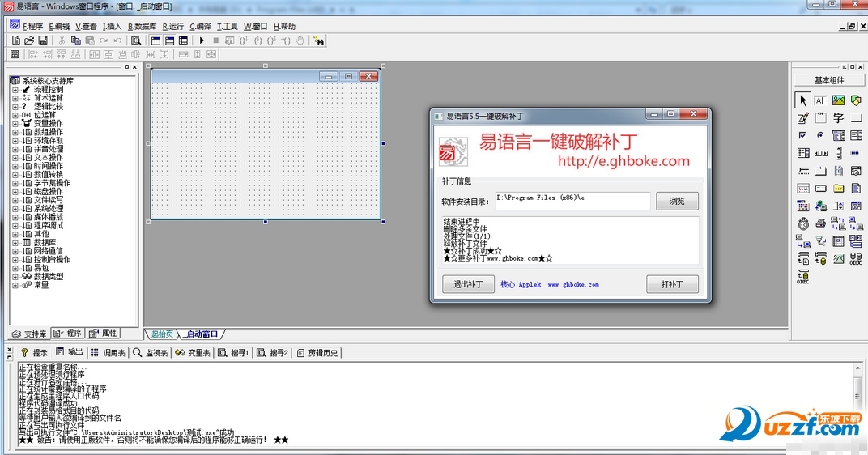Select the drawing board component icon
868x455 pixels.
[x=802, y=118]
